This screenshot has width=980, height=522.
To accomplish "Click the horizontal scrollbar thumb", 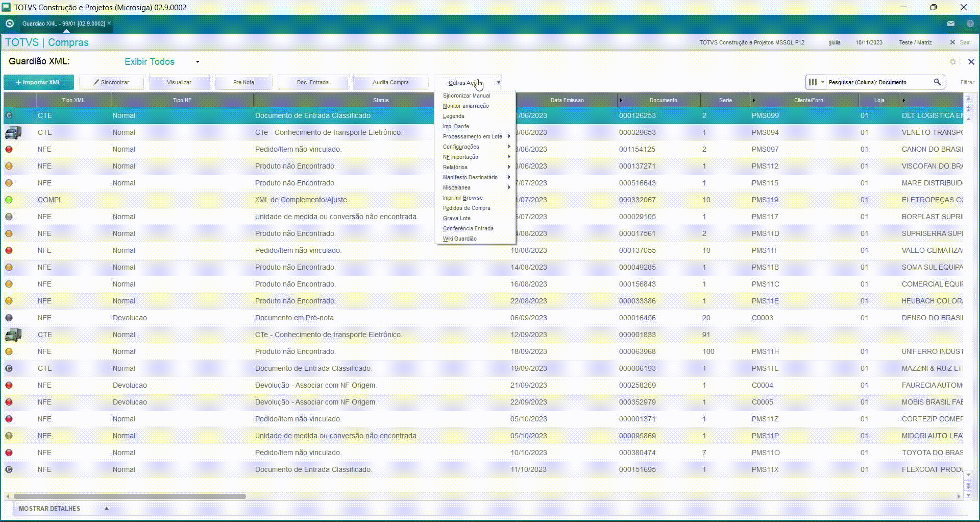I will click(130, 496).
